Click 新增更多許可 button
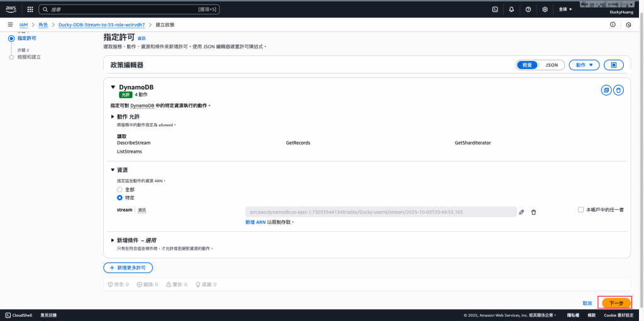This screenshot has width=644, height=321. (128, 268)
